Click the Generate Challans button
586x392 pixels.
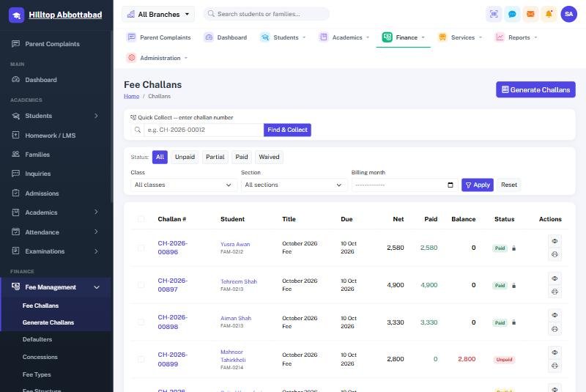pyautogui.click(x=535, y=89)
